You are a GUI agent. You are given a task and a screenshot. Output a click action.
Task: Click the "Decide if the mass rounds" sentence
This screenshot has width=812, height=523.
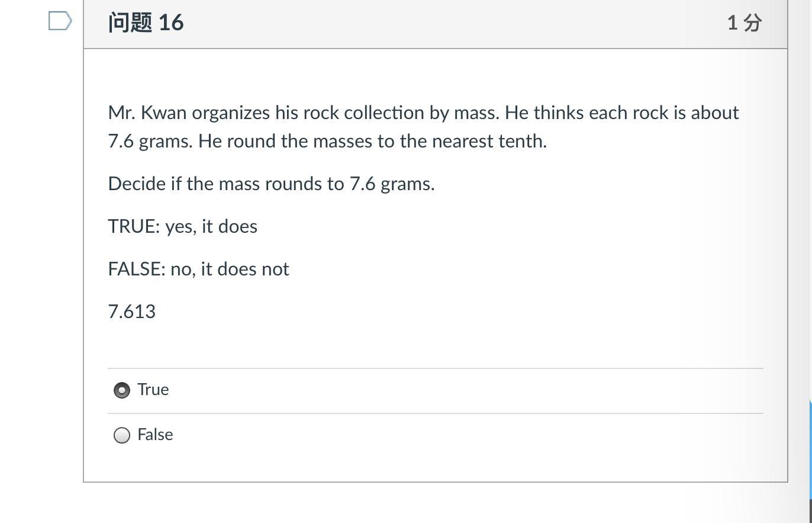point(271,184)
